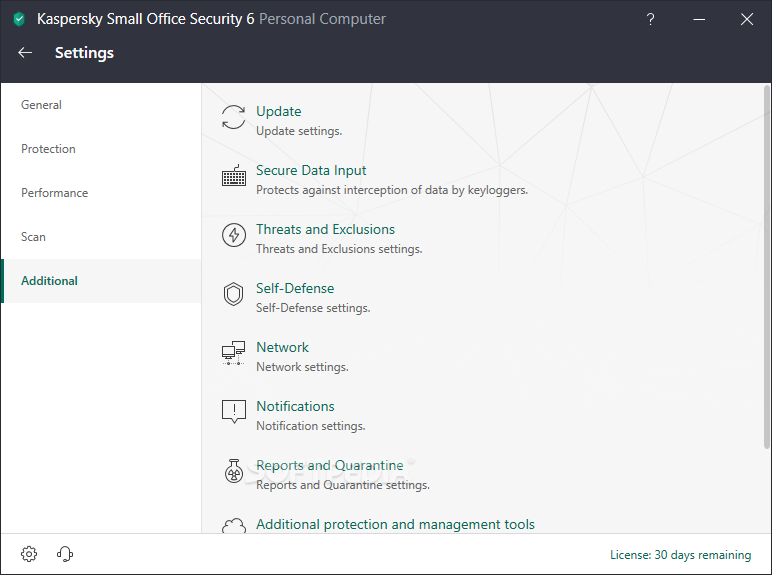
Task: Click the Kaspersky shield logo
Action: pos(19,19)
